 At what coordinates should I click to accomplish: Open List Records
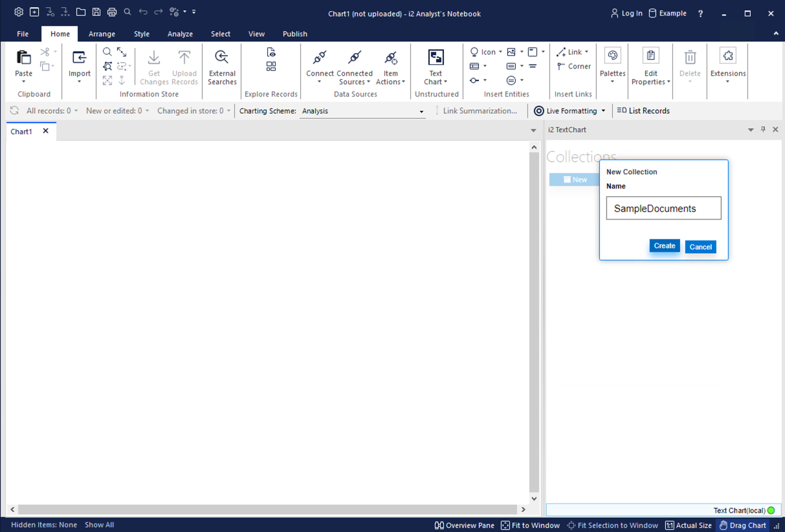click(643, 111)
